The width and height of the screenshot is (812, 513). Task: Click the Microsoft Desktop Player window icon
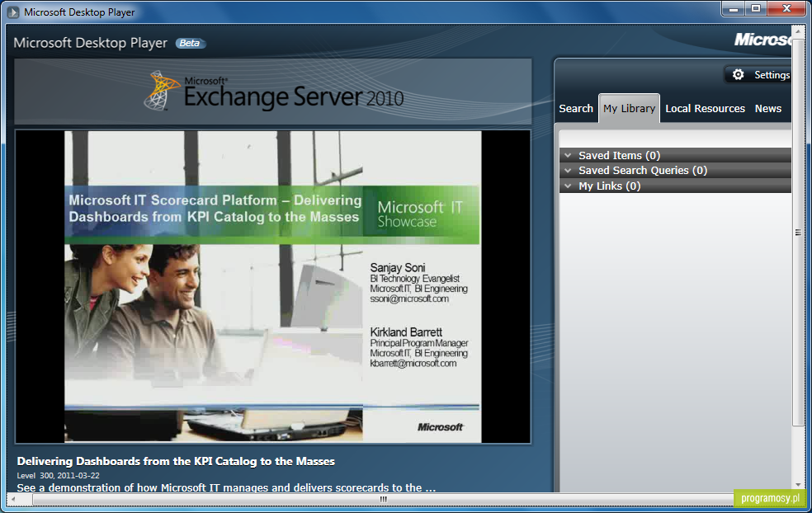tap(12, 12)
